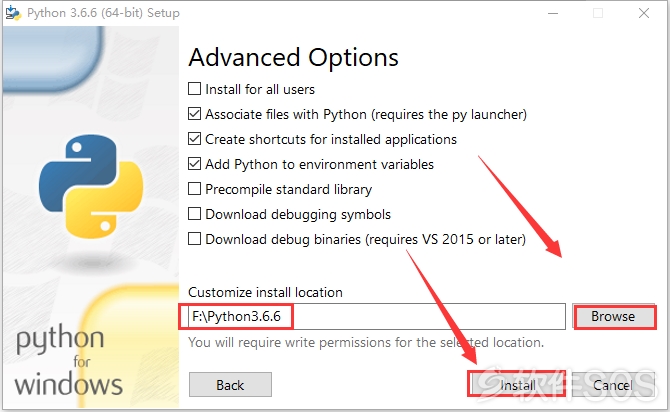Click the Advanced Options heading
This screenshot has width=670, height=412.
tap(294, 58)
